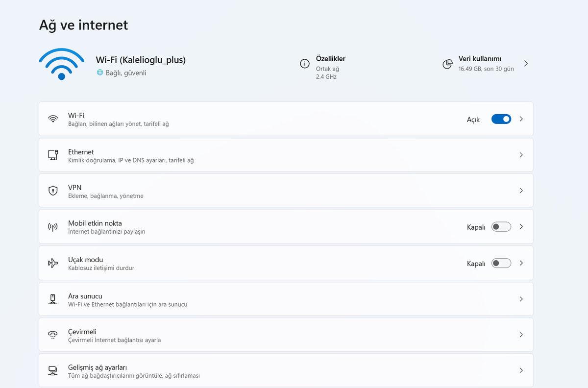Click the Mobil etkin nokta antenna icon
This screenshot has width=588, height=388.
(53, 227)
